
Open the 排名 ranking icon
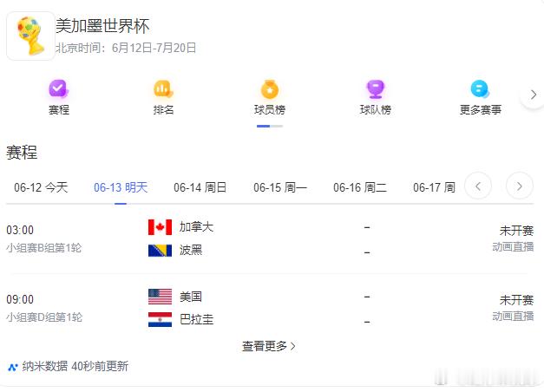click(163, 89)
